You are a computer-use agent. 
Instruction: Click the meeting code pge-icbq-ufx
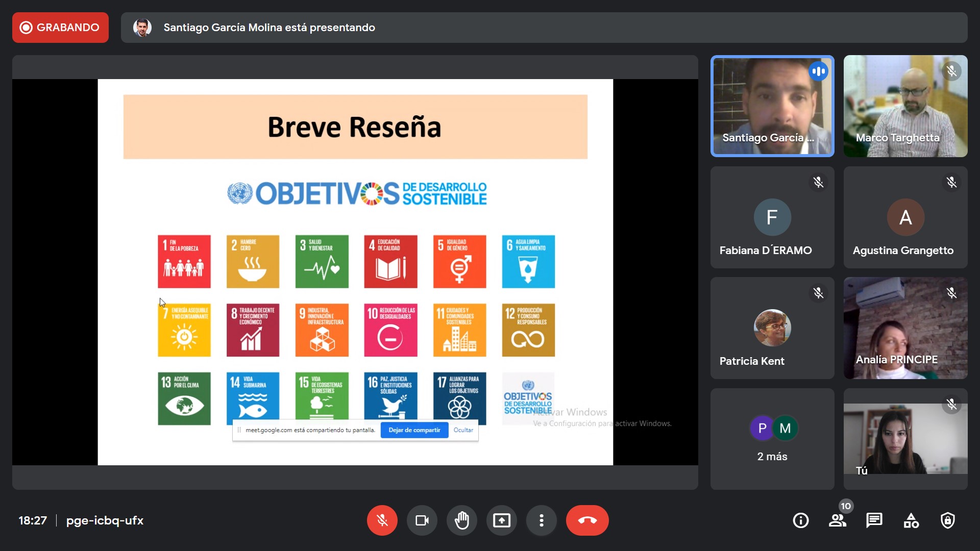coord(105,520)
